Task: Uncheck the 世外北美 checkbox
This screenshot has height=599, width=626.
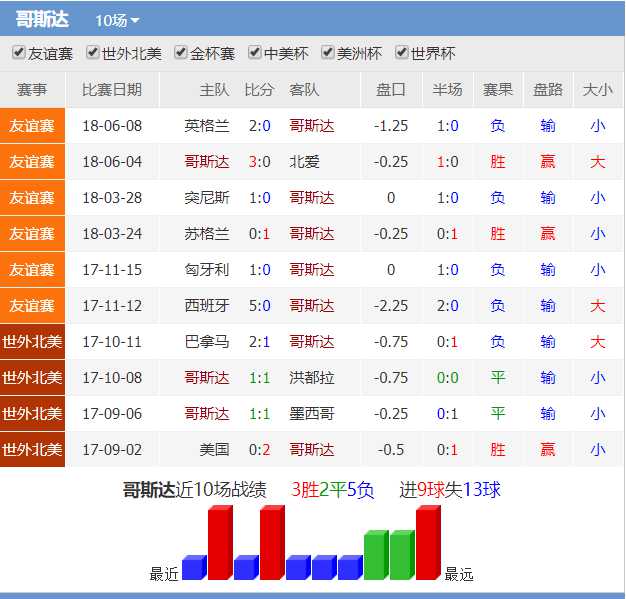Action: (93, 53)
